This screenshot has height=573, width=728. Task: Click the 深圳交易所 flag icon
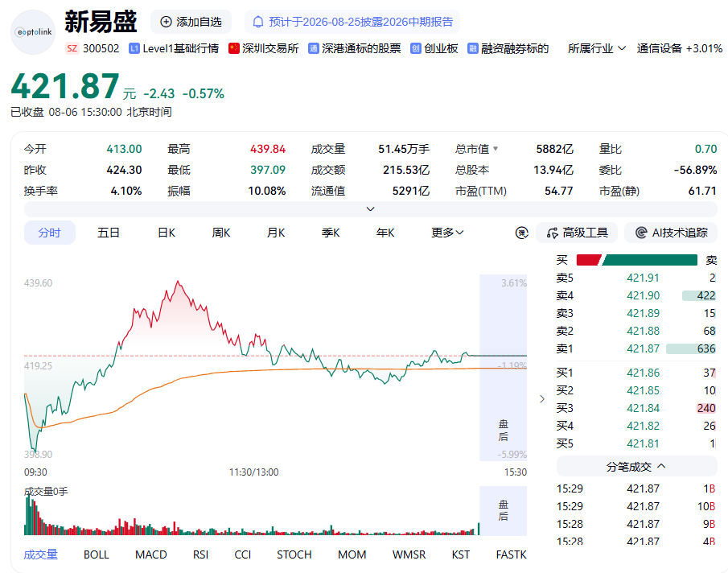tap(234, 49)
